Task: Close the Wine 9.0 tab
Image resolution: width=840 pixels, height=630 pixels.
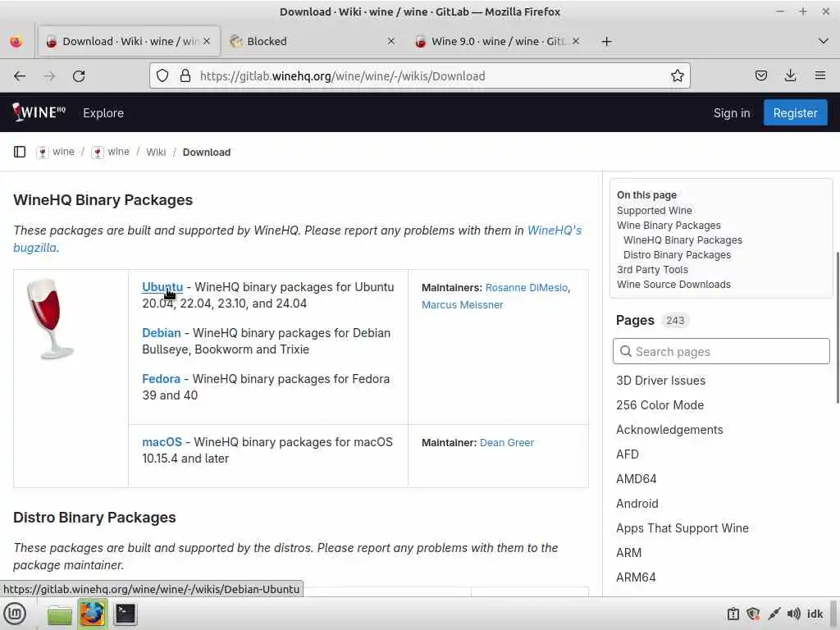Action: (575, 41)
